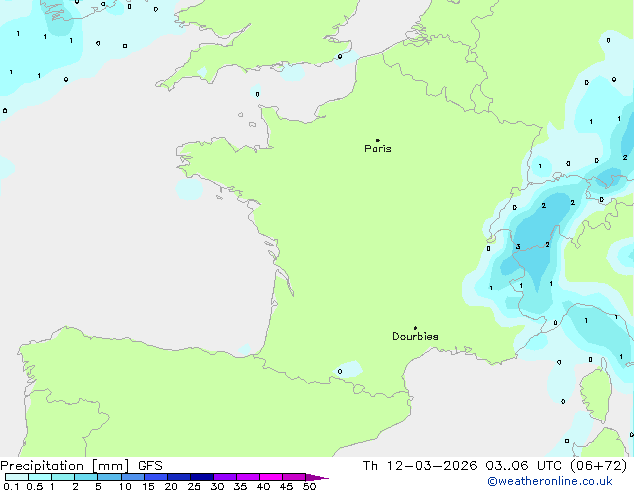Viewport: 634px width, 490px height.
Task: Pick the lightest 0.1–0.5 mm legend swatch
Action: [x=17, y=477]
